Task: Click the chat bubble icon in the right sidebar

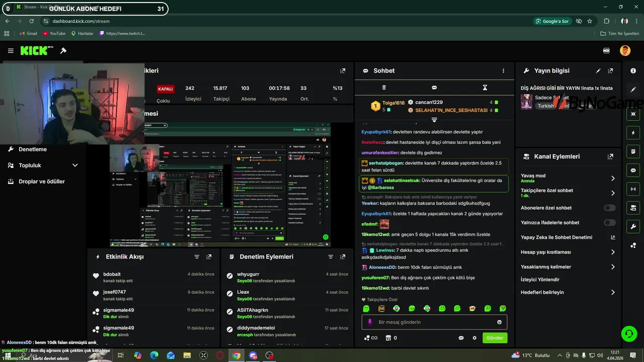Action: pyautogui.click(x=633, y=170)
